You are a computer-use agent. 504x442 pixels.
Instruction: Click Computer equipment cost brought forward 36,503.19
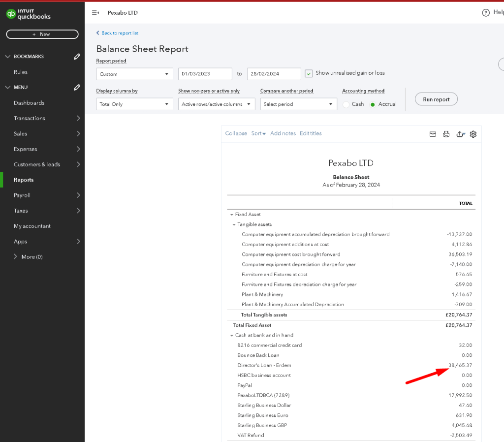[460, 254]
